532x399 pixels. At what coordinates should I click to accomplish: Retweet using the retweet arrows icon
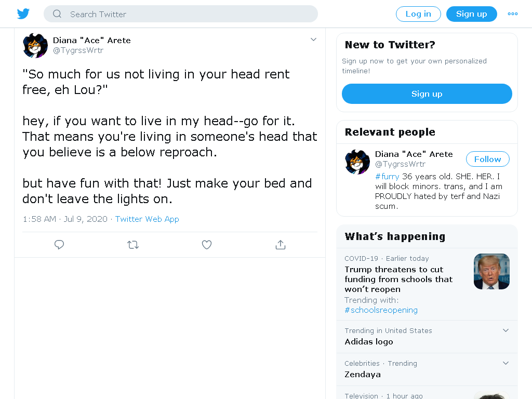(x=133, y=245)
